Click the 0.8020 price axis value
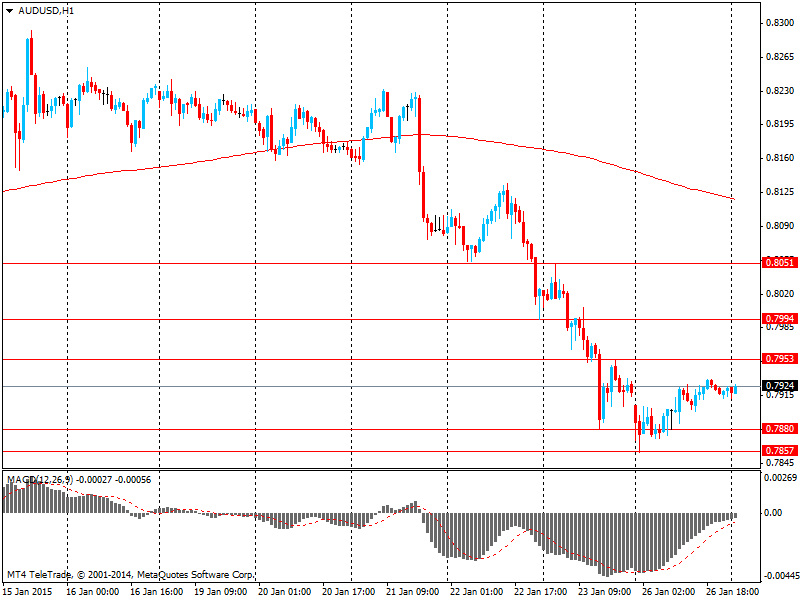Image resolution: width=800 pixels, height=600 pixels. (x=780, y=293)
